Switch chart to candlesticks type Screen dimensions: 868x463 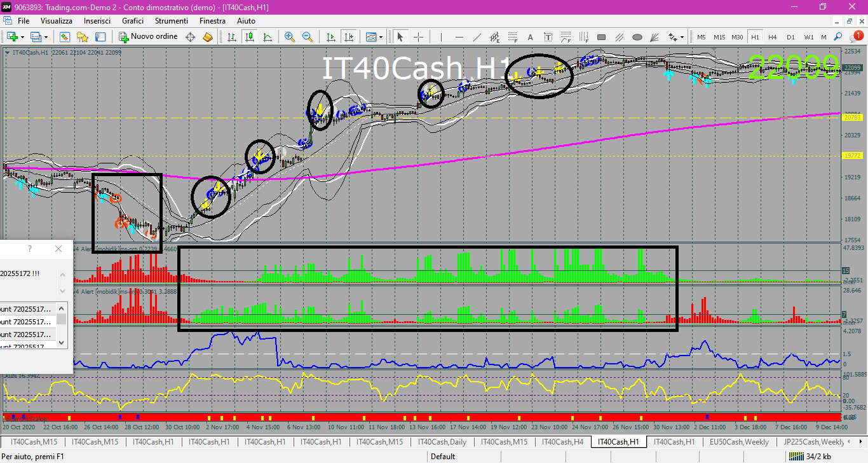point(250,37)
